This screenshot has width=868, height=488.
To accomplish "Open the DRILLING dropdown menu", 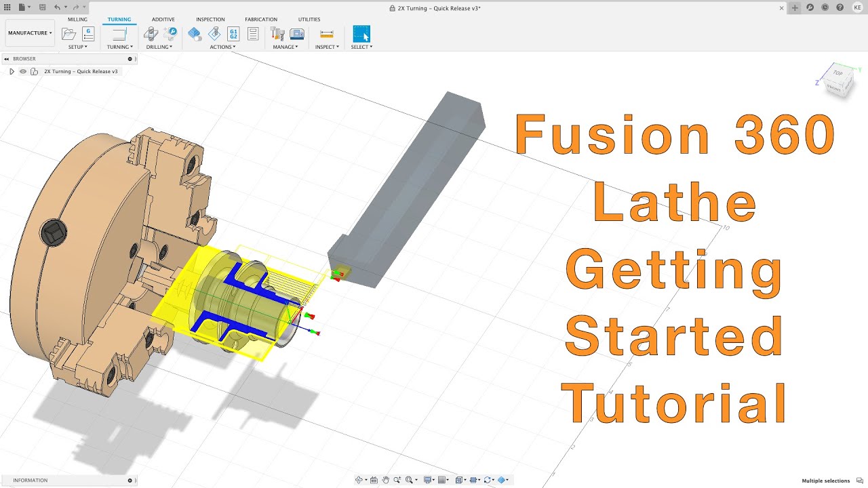I will click(159, 47).
